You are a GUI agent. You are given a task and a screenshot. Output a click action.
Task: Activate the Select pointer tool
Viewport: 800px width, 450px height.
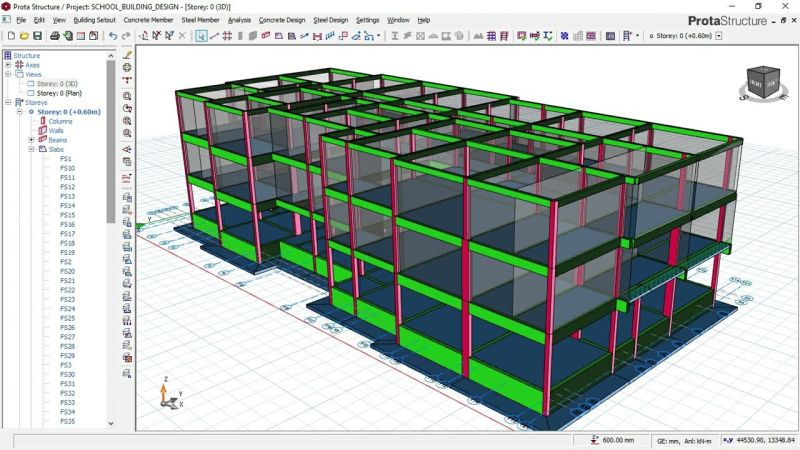pos(201,36)
